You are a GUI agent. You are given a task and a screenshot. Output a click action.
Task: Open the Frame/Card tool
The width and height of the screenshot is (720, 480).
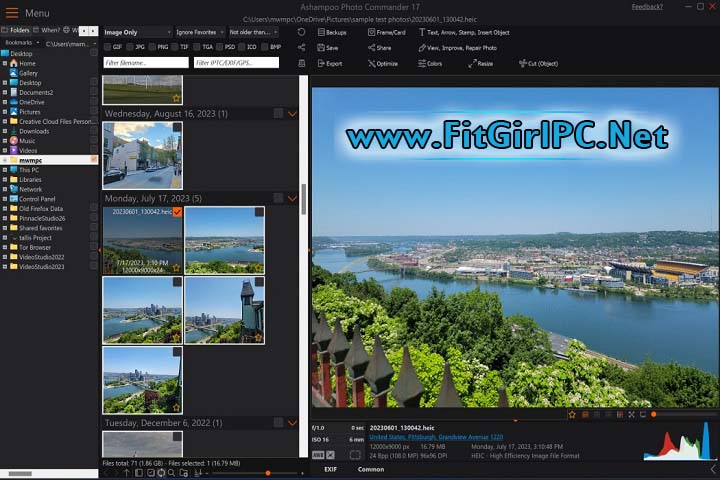(x=371, y=32)
